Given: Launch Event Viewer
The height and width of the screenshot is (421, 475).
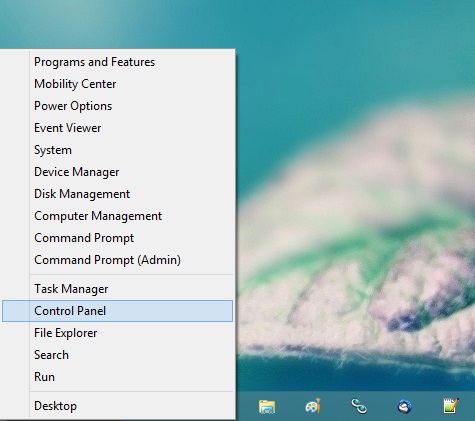Looking at the screenshot, I should (x=117, y=128).
